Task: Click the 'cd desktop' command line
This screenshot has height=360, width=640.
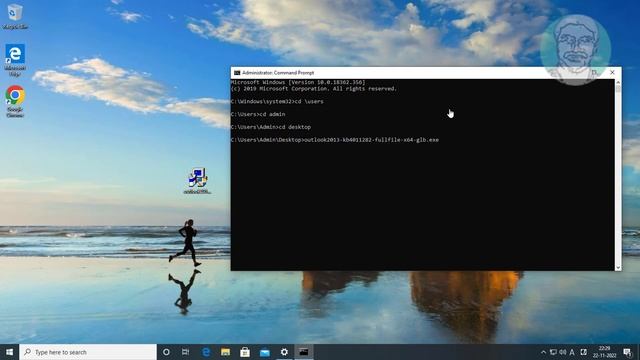Action: (271, 127)
